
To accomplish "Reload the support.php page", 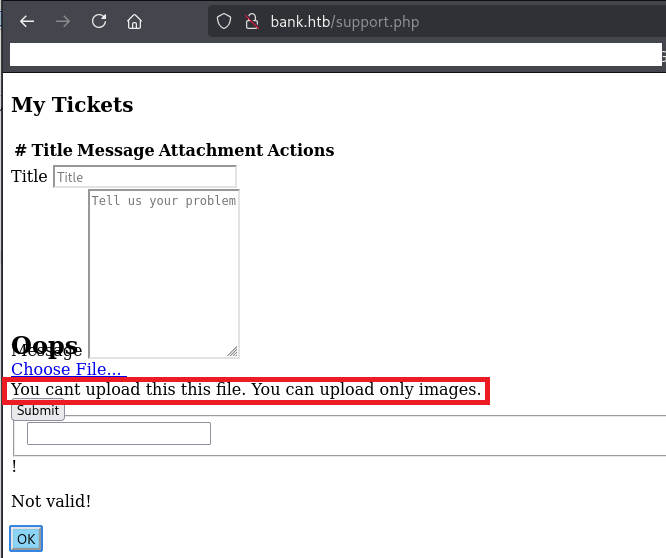I will [x=99, y=21].
